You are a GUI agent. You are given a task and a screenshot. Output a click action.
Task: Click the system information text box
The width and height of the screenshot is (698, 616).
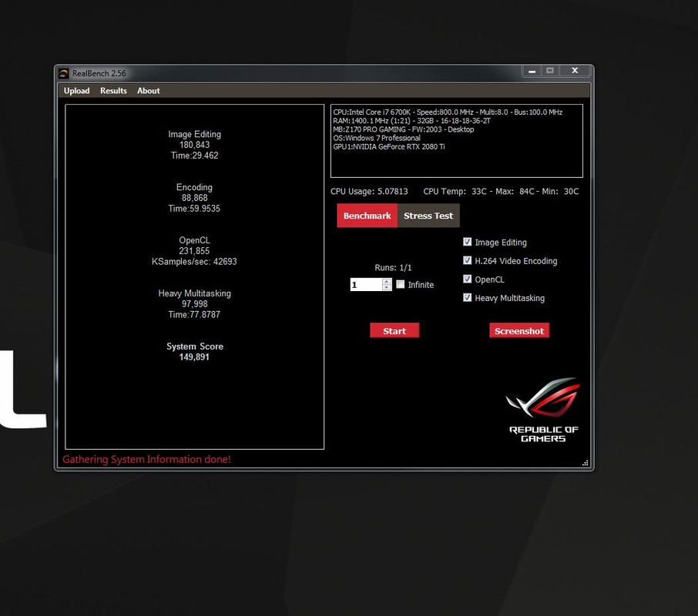(457, 141)
